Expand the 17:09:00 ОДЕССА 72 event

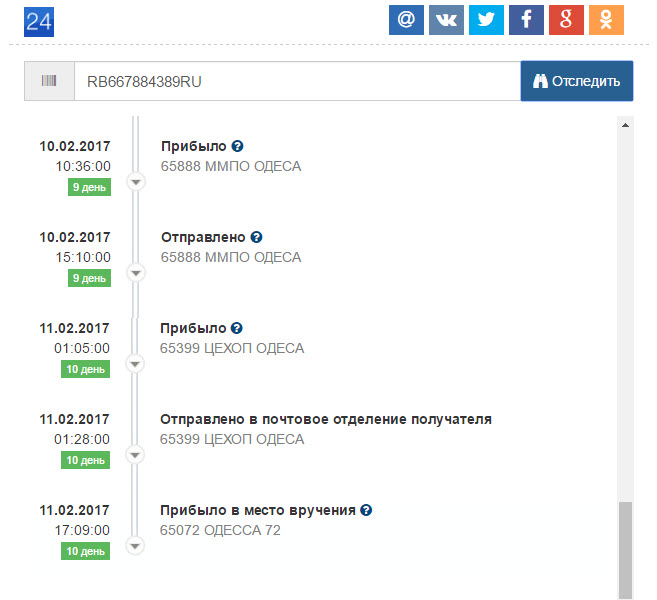tap(137, 546)
